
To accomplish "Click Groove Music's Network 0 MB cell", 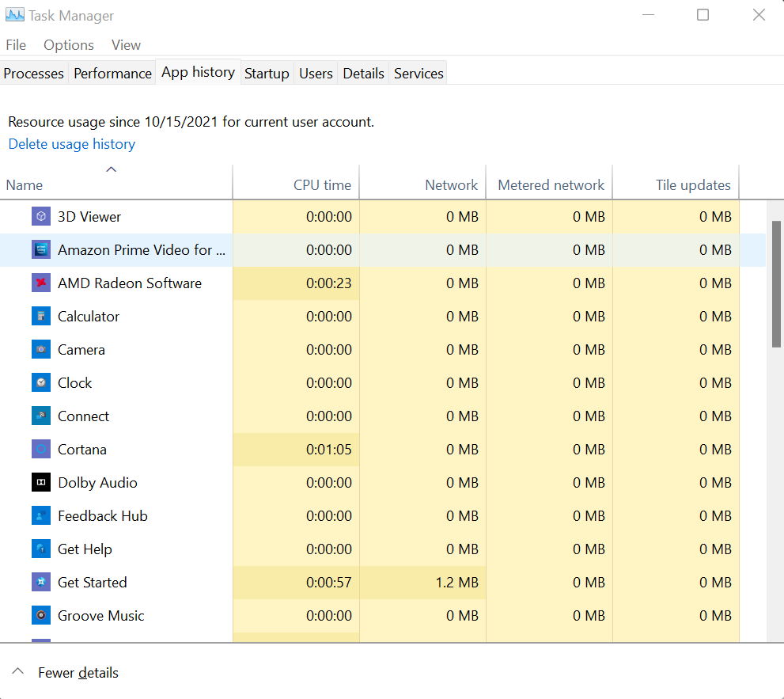I will coord(422,616).
